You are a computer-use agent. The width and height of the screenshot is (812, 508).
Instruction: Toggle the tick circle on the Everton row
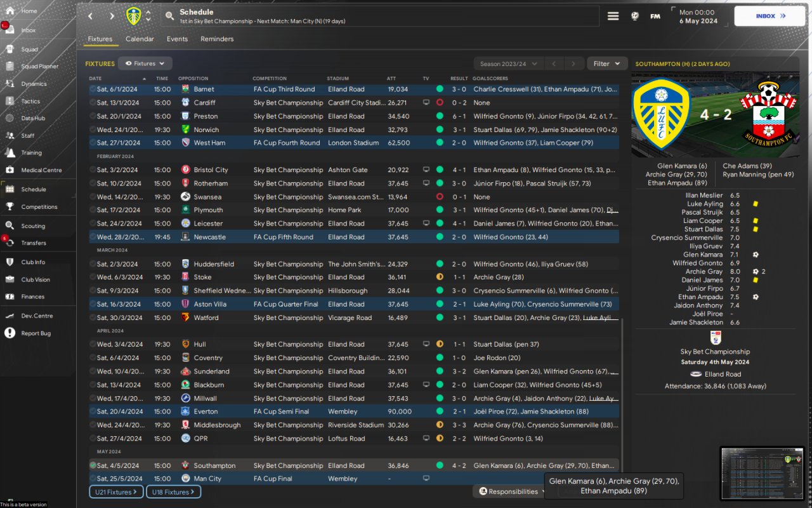click(93, 411)
